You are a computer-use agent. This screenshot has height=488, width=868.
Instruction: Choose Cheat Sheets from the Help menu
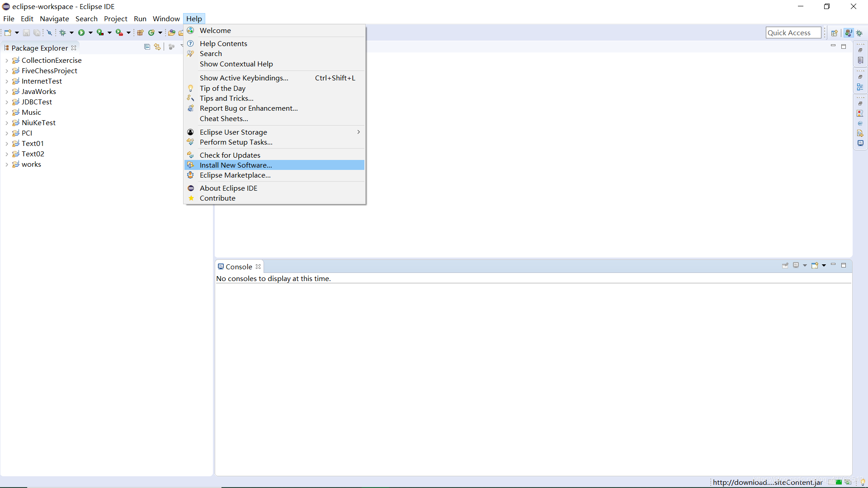[274, 118]
